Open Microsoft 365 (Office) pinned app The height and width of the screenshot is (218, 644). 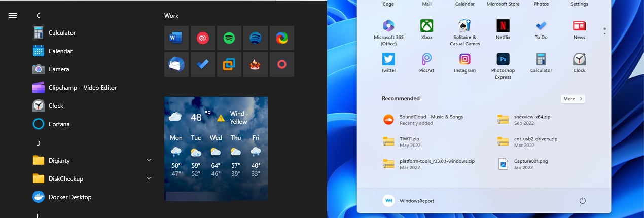[388, 32]
